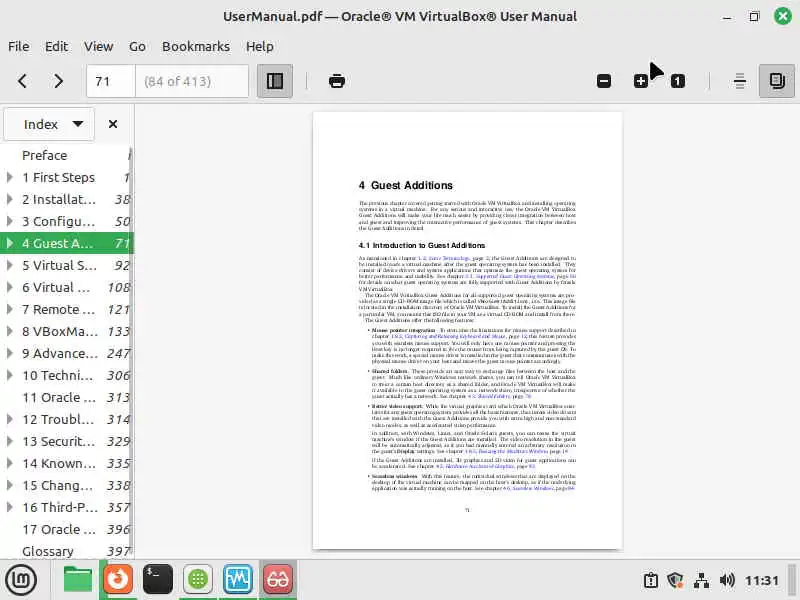
Task: Open the clock showing 11:31
Action: click(762, 581)
